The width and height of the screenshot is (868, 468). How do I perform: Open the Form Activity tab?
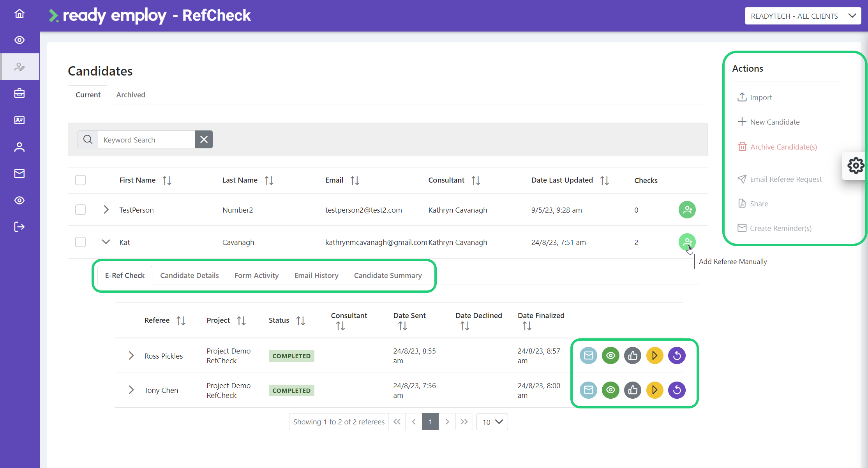coord(256,275)
